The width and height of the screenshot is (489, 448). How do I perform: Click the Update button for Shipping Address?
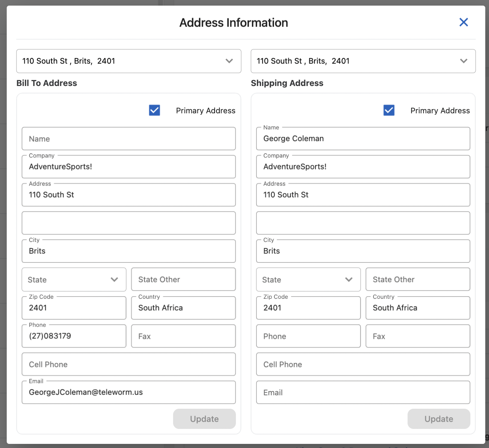(439, 419)
